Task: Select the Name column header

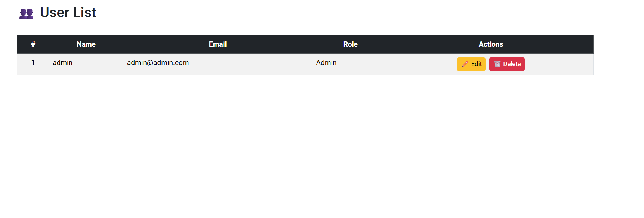Action: [86, 44]
